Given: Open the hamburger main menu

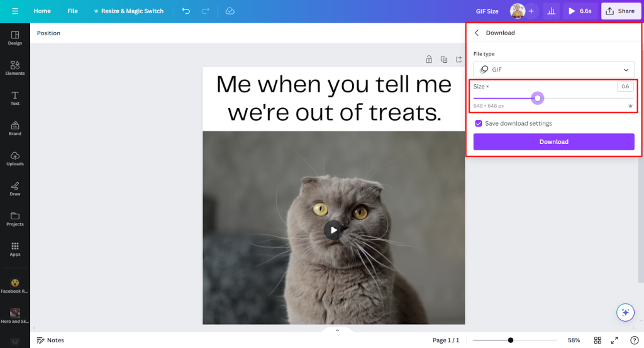Looking at the screenshot, I should (x=15, y=11).
